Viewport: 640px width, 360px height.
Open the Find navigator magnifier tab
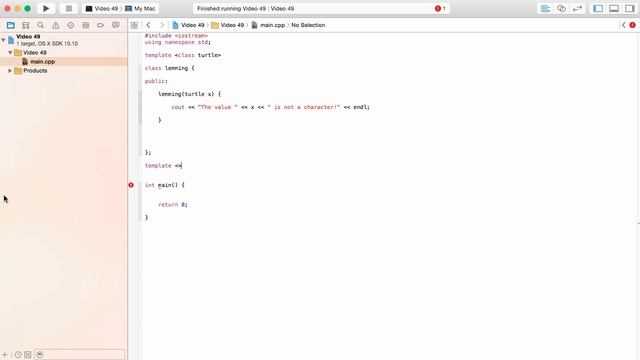[x=40, y=25]
